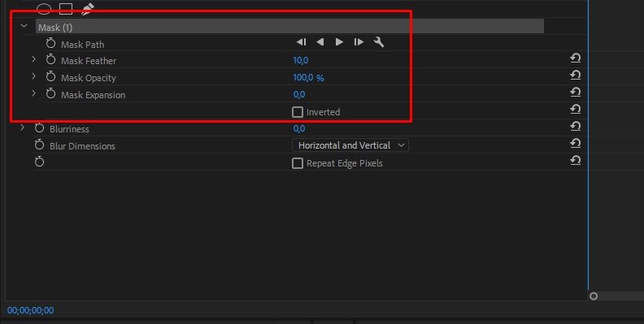This screenshot has height=324, width=644.
Task: Select the 4-point polygon mask tool
Action: coord(66,9)
